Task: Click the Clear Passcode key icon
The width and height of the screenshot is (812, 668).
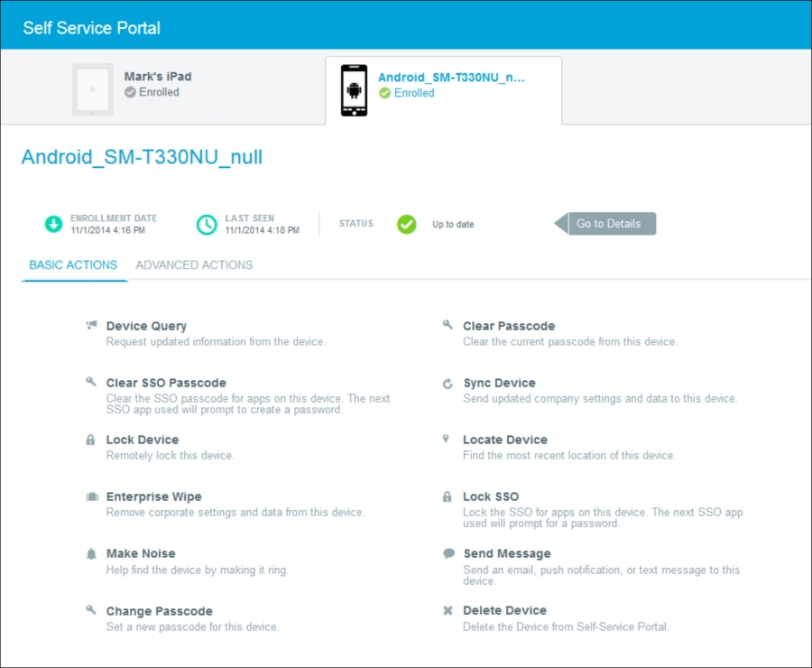Action: pos(448,325)
